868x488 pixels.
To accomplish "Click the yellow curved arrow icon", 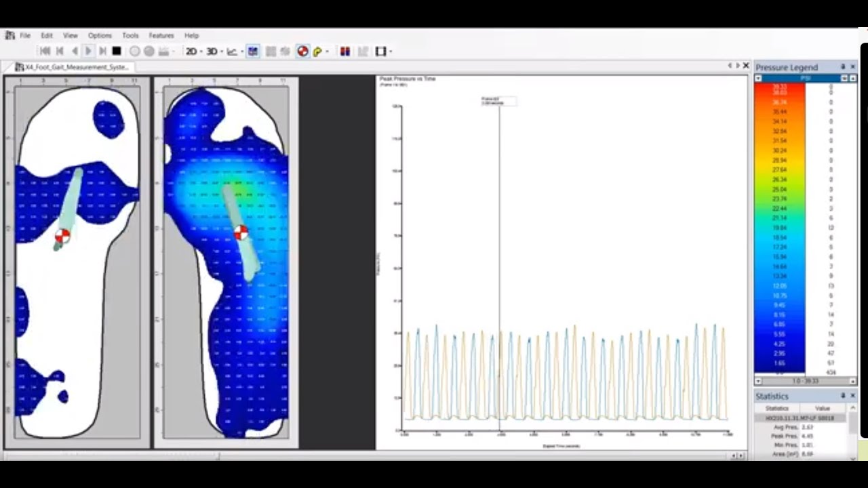I will (317, 52).
